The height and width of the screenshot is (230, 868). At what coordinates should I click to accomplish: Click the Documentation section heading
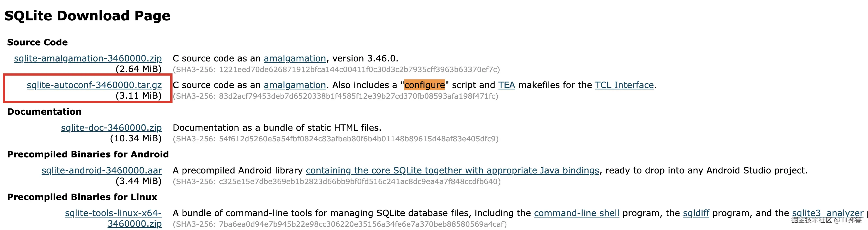tap(44, 112)
